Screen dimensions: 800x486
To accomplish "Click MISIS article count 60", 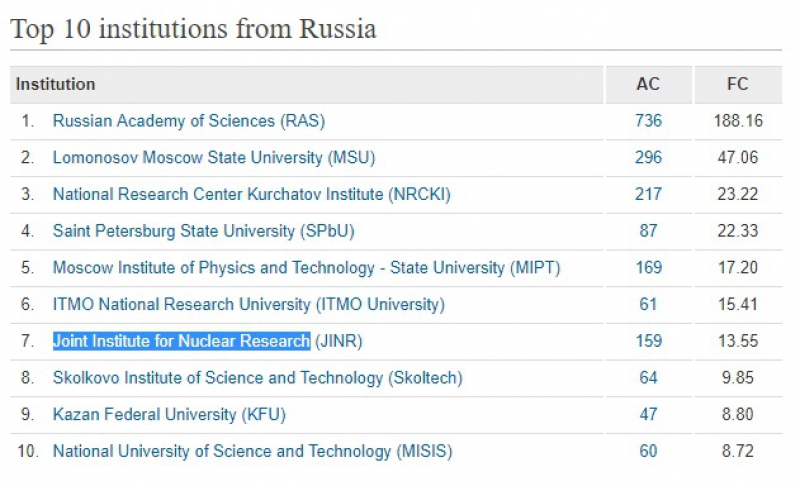I will click(x=648, y=451).
